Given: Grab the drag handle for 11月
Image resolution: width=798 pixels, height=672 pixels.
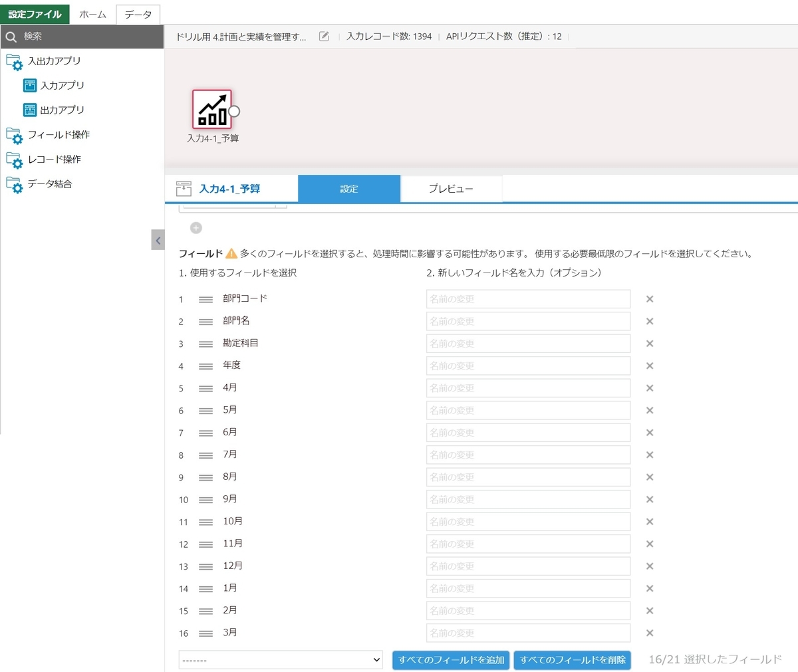Looking at the screenshot, I should pyautogui.click(x=205, y=544).
